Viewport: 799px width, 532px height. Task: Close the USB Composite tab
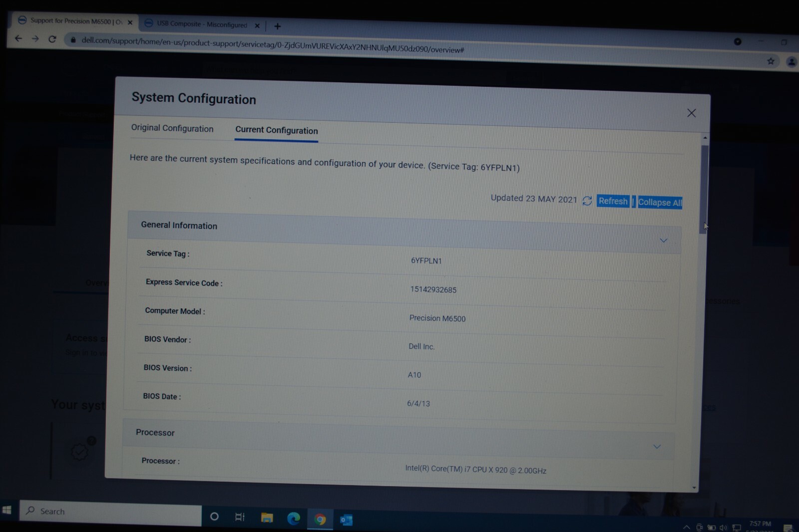point(257,25)
